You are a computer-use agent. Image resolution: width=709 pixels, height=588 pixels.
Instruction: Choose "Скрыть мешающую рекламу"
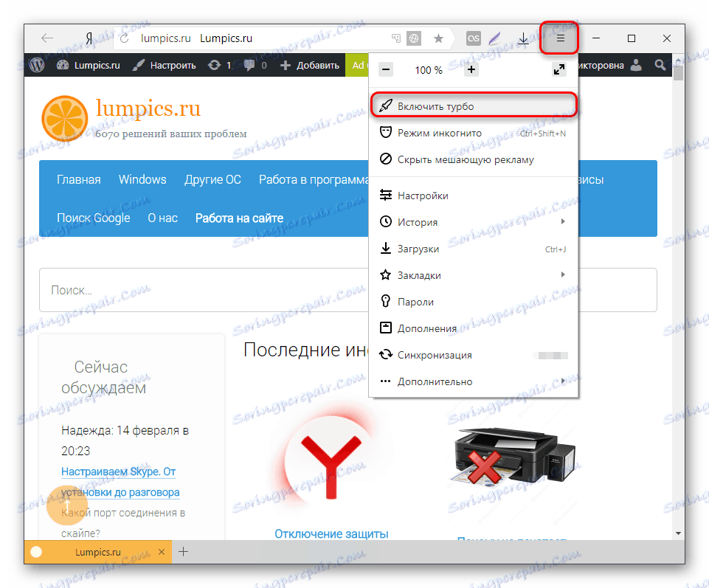tap(474, 159)
